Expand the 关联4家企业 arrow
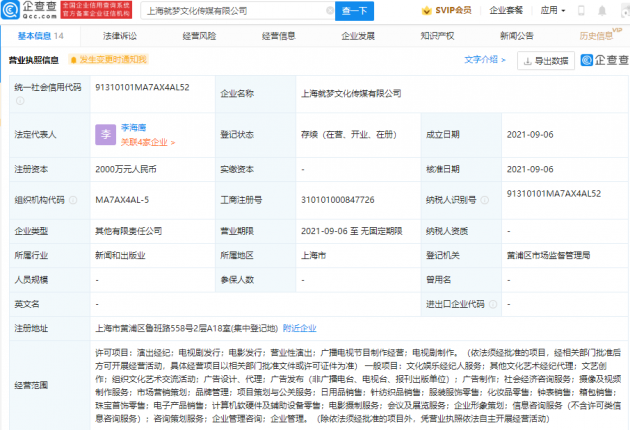The image size is (630, 430). coord(173,143)
